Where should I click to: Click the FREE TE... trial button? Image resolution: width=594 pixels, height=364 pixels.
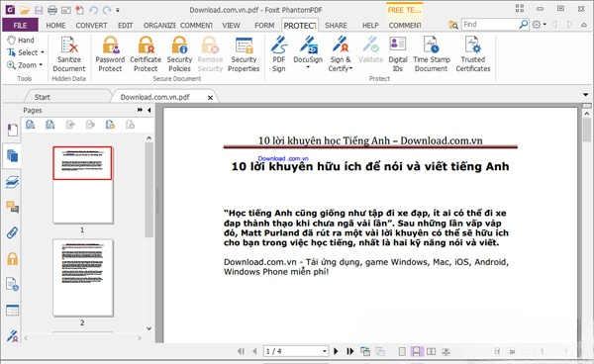(404, 10)
